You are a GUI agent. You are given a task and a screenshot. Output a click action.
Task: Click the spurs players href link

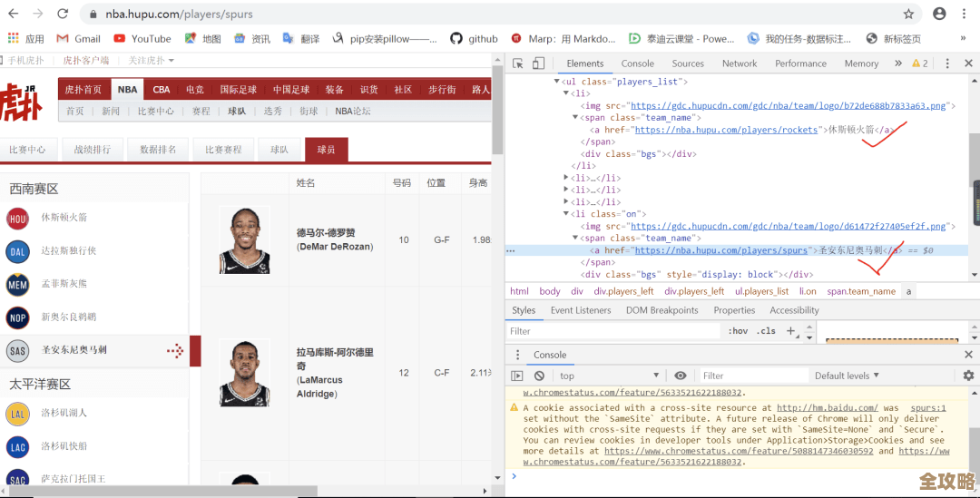[x=721, y=250]
